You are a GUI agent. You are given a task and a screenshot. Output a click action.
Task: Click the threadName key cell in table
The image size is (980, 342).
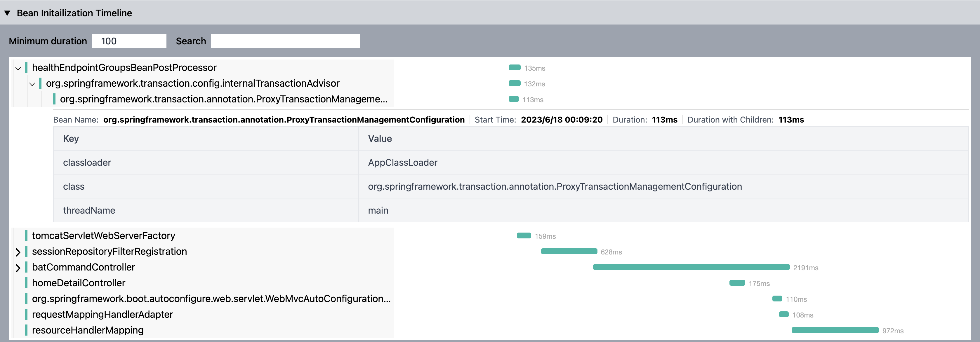89,210
